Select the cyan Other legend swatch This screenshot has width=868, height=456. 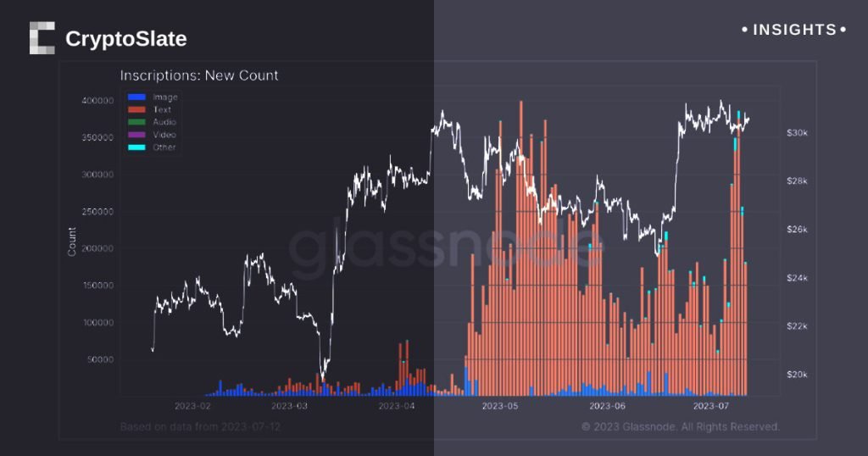click(x=136, y=147)
